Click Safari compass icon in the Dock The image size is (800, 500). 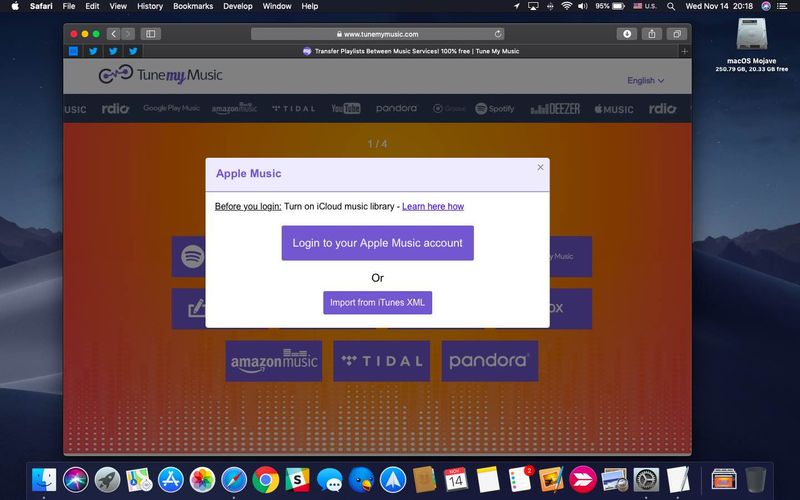(234, 480)
